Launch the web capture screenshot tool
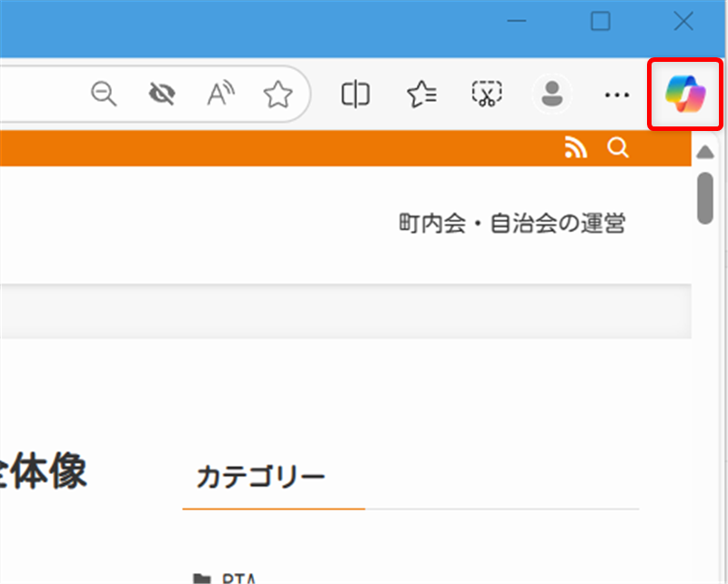 (x=486, y=94)
